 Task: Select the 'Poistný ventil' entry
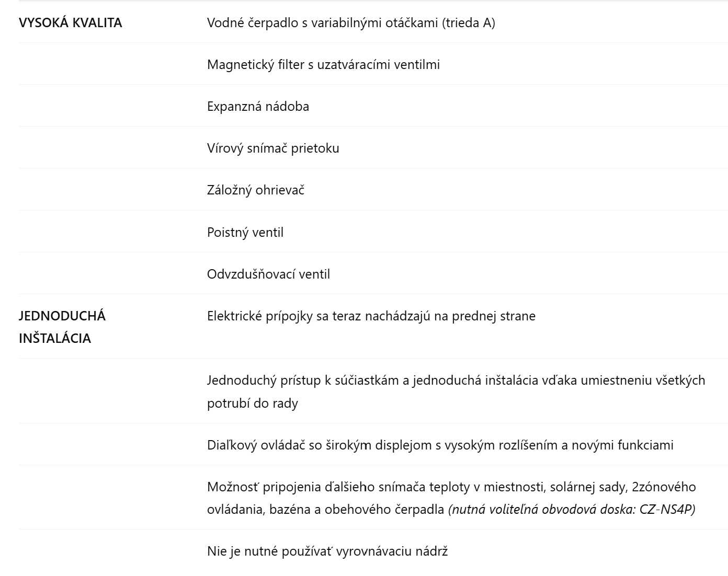[245, 233]
